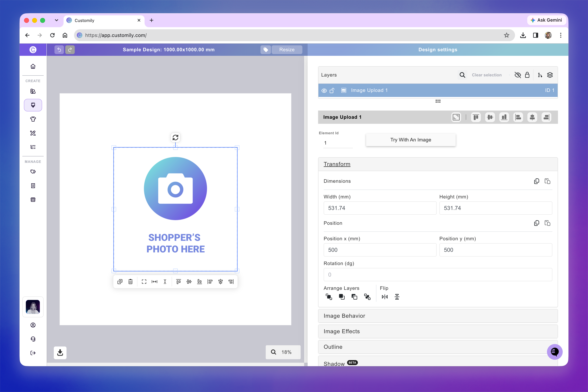This screenshot has width=588, height=392.
Task: Flip the image horizontally
Action: coord(385,297)
